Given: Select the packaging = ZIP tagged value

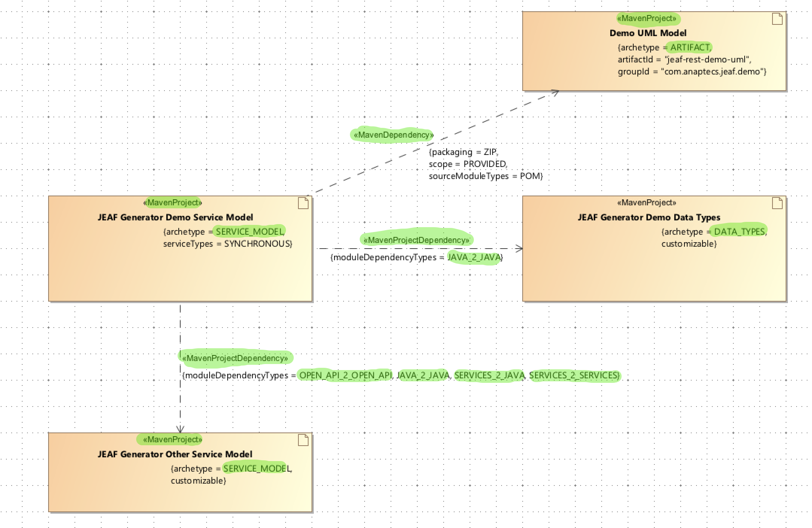Looking at the screenshot, I should coord(463,152).
